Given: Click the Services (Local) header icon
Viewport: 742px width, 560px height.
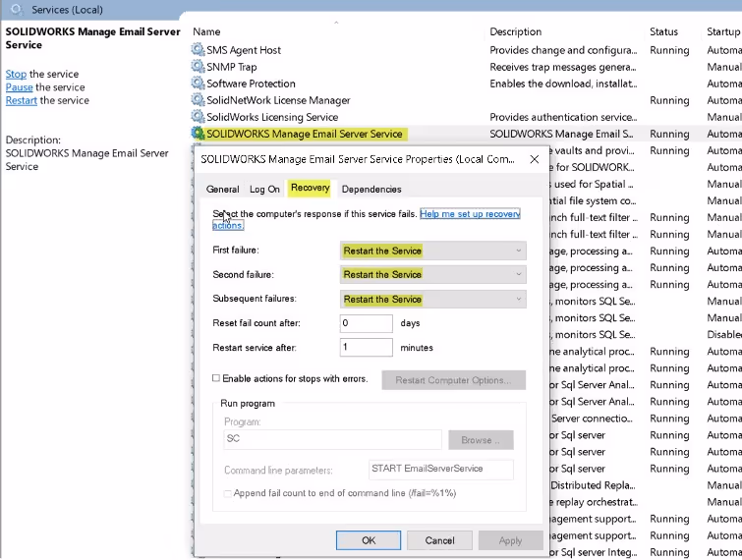Looking at the screenshot, I should tap(17, 9).
